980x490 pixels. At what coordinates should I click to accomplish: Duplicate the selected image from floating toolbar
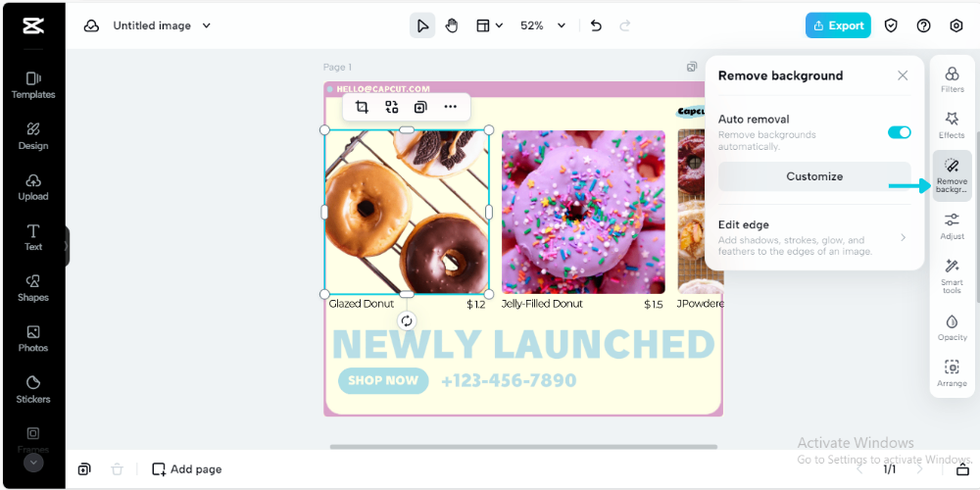tap(420, 107)
